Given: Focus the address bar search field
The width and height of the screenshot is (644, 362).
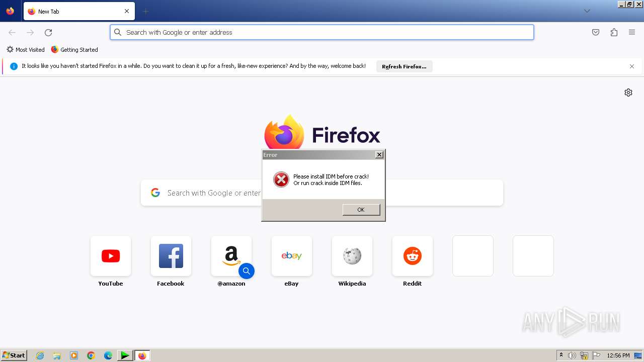Looking at the screenshot, I should (322, 32).
